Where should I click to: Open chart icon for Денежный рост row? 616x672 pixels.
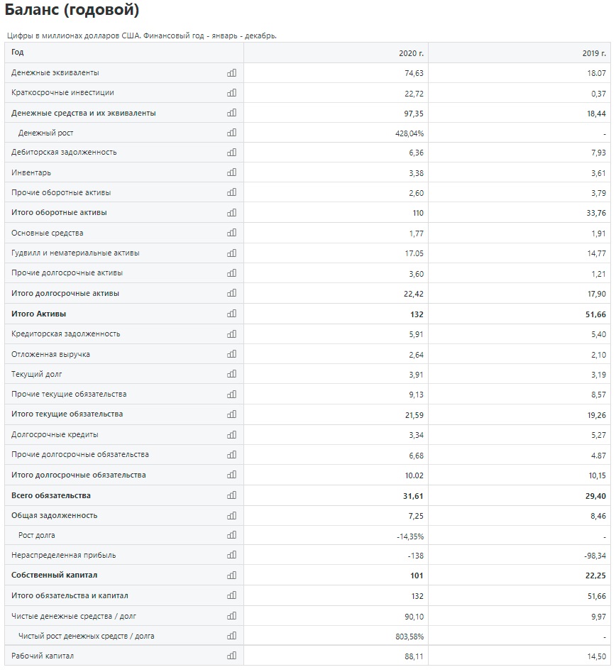pyautogui.click(x=231, y=133)
